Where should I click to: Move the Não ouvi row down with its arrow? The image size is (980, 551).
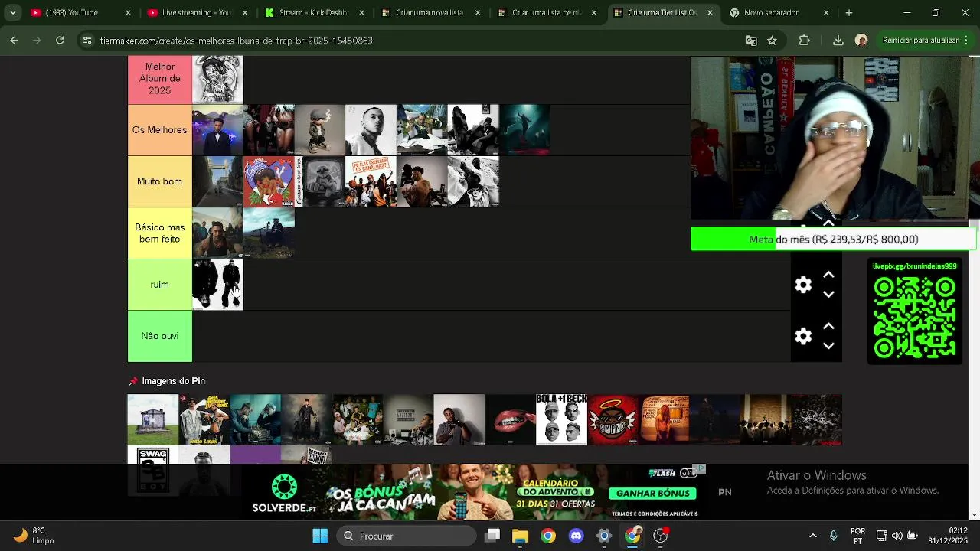[828, 346]
